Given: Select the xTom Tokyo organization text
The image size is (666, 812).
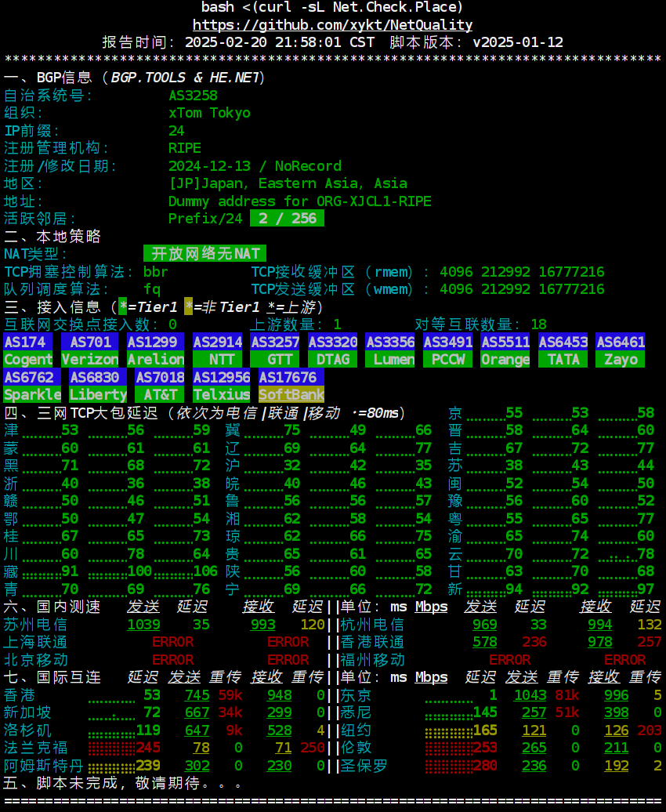Looking at the screenshot, I should [209, 113].
